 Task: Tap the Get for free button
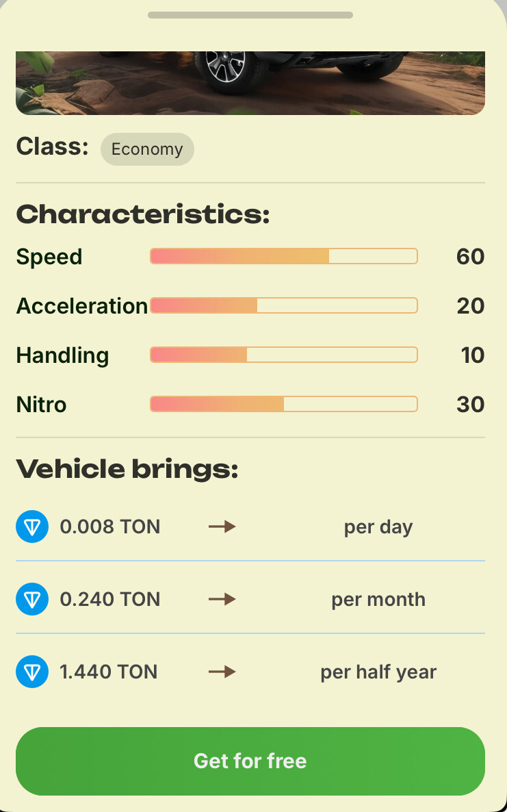click(x=250, y=761)
